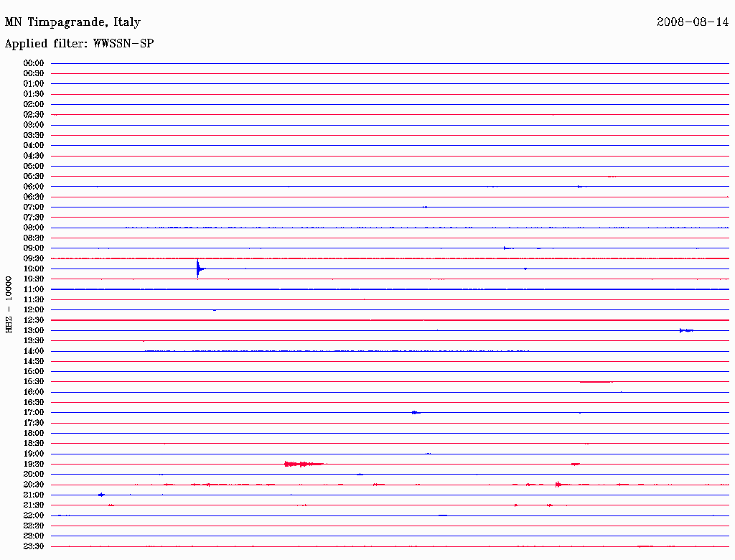735x560 pixels.
Task: Select the 02:00 time label
Action: point(34,105)
